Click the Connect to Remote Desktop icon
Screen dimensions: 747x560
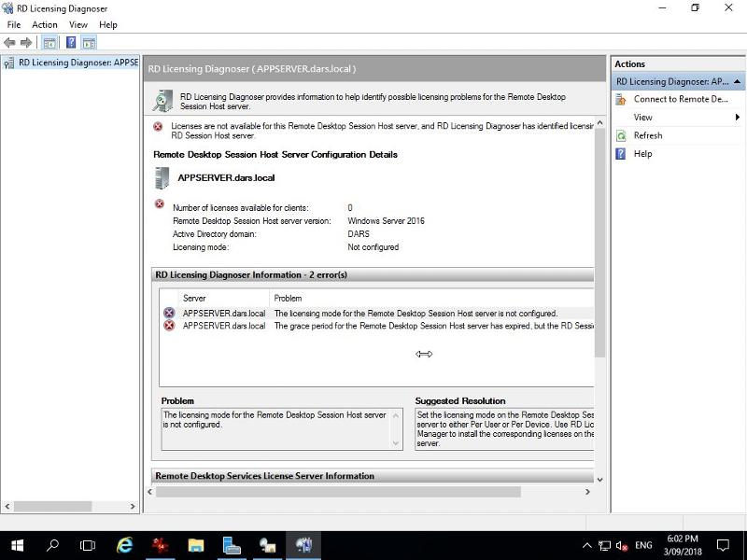coord(621,99)
